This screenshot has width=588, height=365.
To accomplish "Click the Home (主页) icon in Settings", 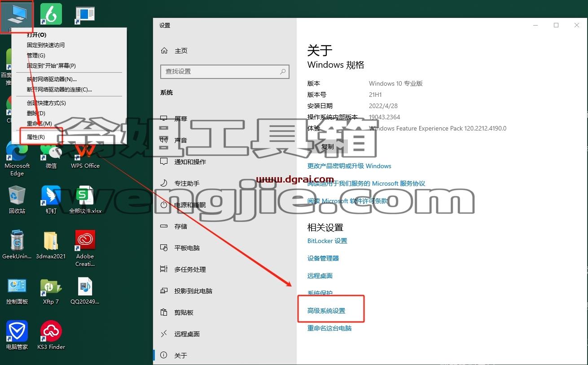I will [x=164, y=51].
